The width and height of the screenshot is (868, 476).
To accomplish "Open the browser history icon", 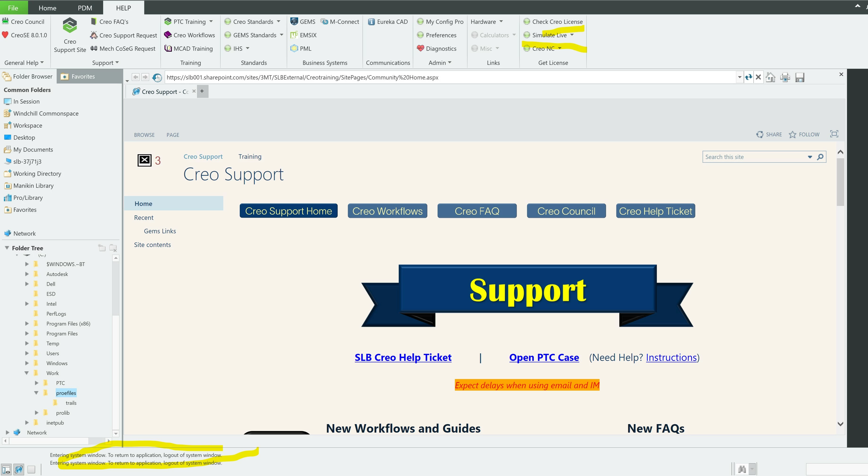I will pyautogui.click(x=157, y=77).
